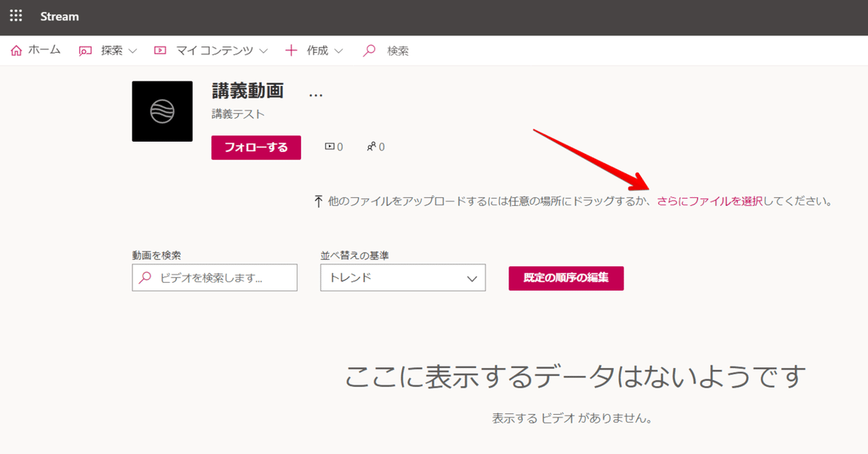Click the 講義動画 channel thumbnail
The width and height of the screenshot is (868, 454).
pyautogui.click(x=162, y=111)
